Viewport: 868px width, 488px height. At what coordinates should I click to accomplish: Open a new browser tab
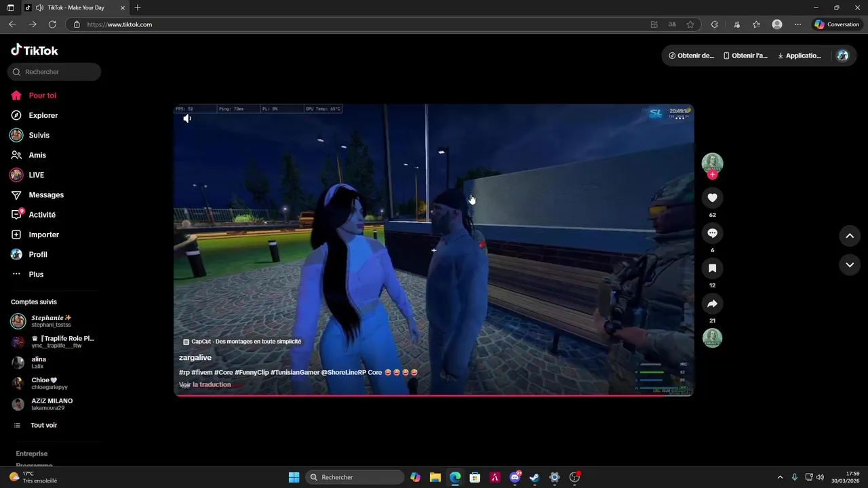[138, 7]
